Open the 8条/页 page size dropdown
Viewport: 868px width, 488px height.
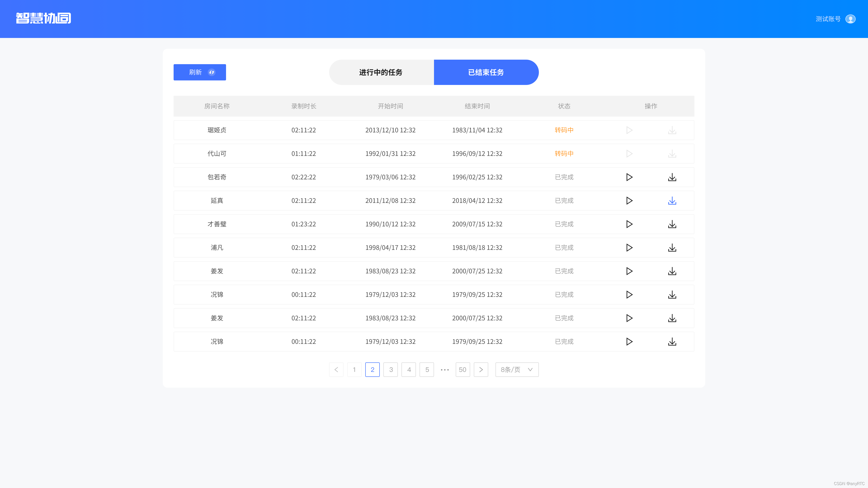point(517,369)
